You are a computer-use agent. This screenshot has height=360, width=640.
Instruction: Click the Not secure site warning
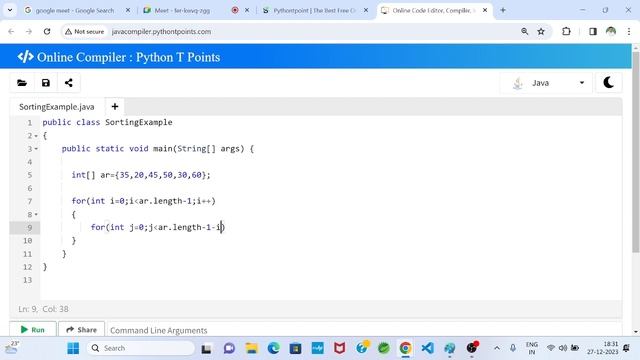pos(84,31)
